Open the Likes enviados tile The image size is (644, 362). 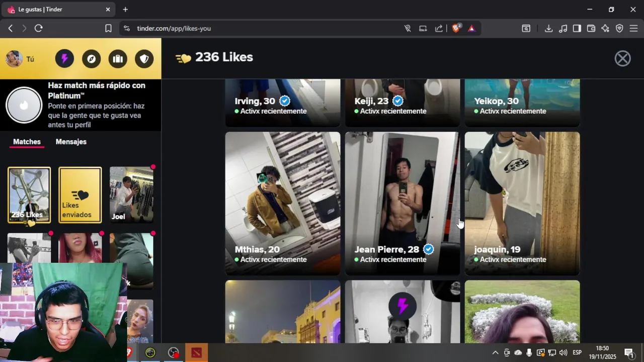pos(80,195)
